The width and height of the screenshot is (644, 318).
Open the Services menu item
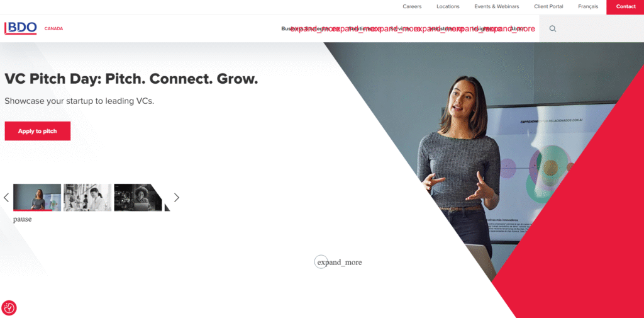(401, 29)
